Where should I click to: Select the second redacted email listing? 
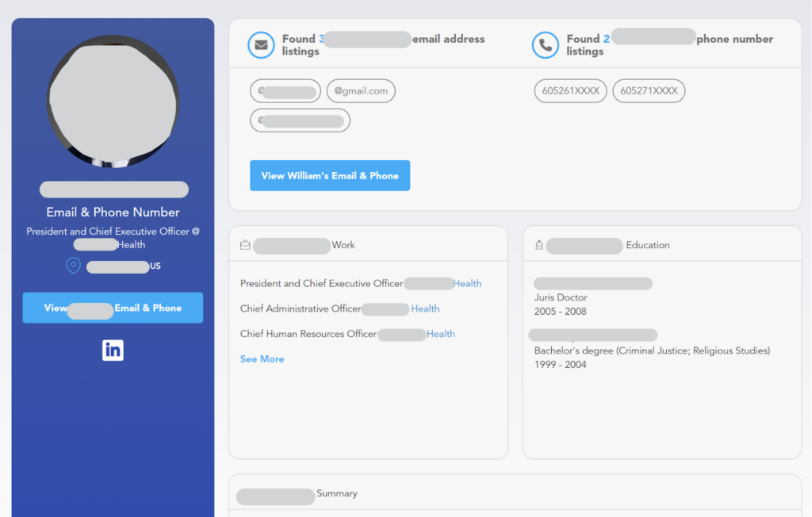300,120
